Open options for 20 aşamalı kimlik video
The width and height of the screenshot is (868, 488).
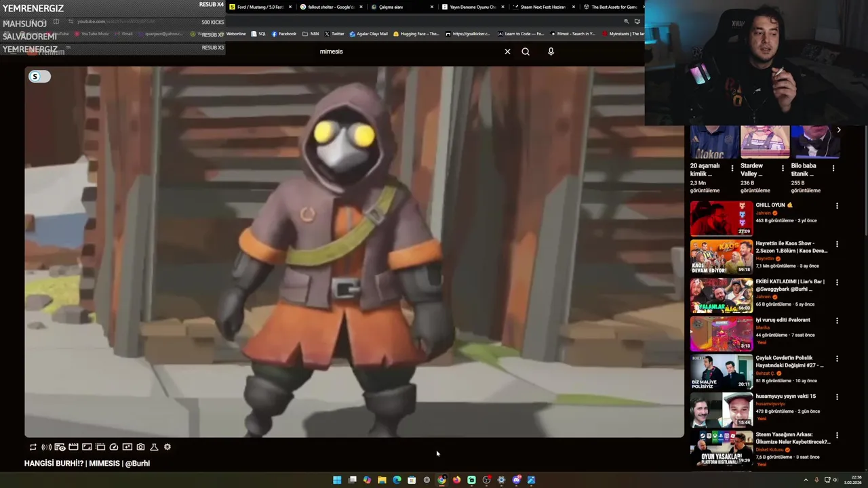coord(732,168)
